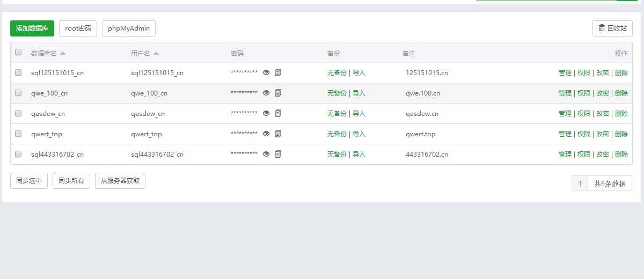Delete the sql443316702_cn database via 删除
This screenshot has height=279, width=644.
(x=621, y=155)
